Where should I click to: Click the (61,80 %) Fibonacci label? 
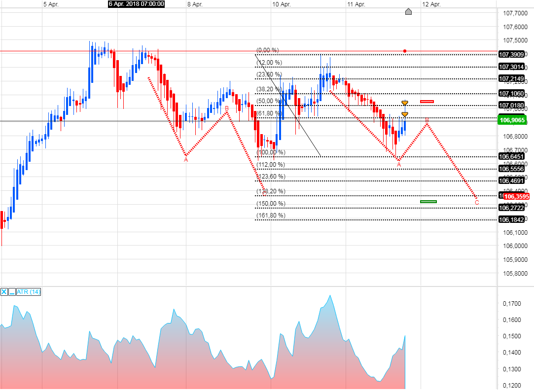click(x=269, y=112)
